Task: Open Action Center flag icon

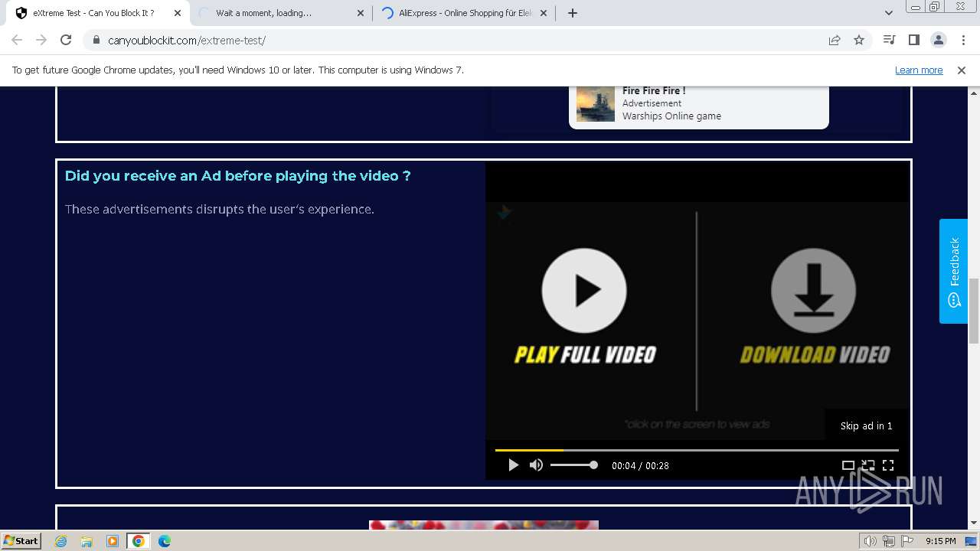Action: (907, 541)
